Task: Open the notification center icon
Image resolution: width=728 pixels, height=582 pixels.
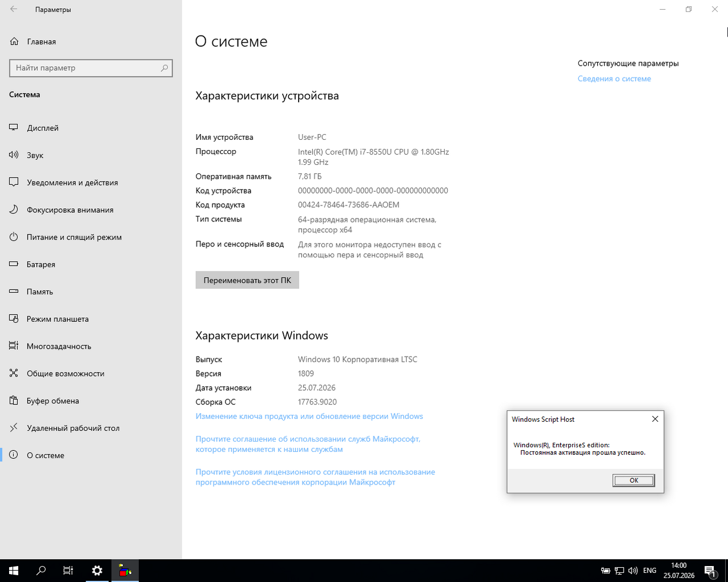Action: pos(711,571)
